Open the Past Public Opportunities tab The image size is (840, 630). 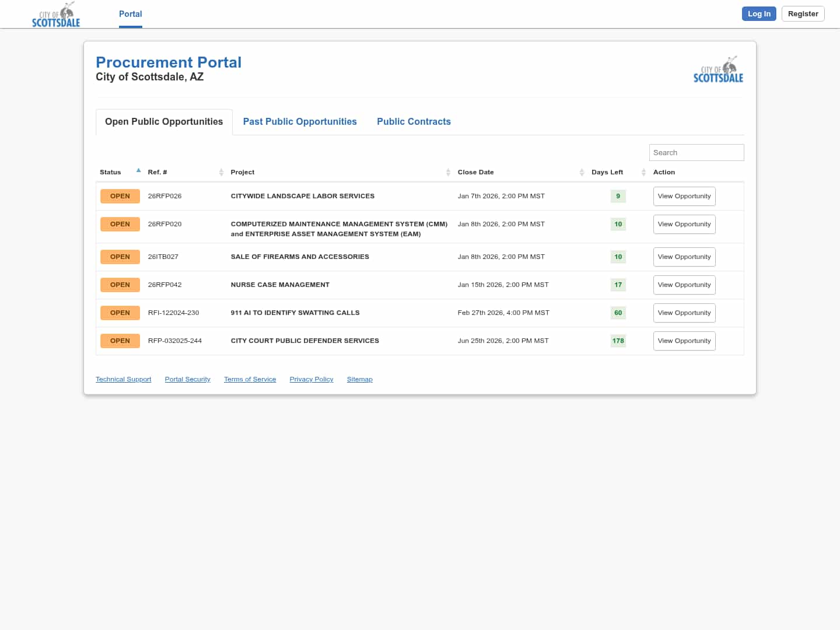coord(299,121)
